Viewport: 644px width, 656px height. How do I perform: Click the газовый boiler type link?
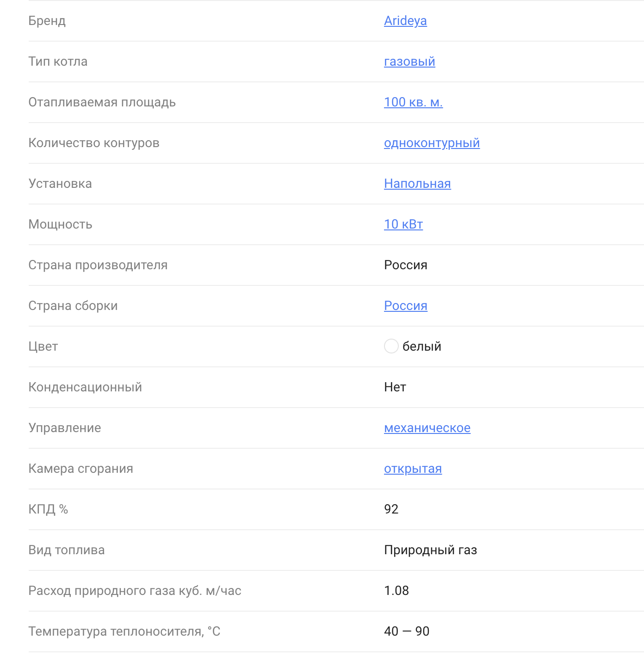click(x=409, y=62)
